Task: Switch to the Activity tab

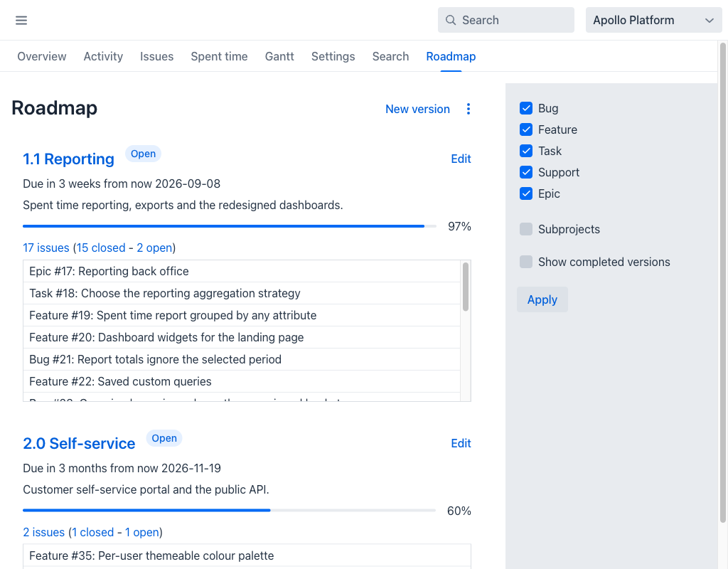Action: click(103, 56)
